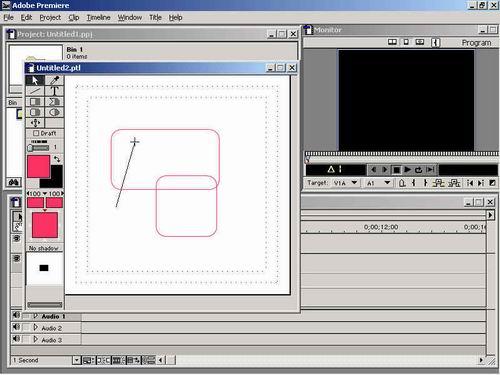
Task: Click the red object color swatch
Action: (x=38, y=166)
